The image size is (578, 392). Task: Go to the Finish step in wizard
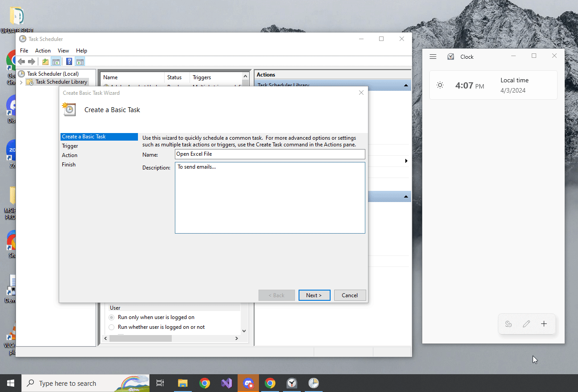pyautogui.click(x=69, y=165)
